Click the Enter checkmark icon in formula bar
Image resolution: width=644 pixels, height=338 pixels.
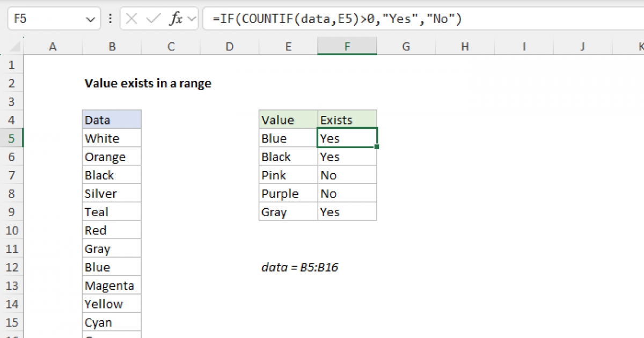pyautogui.click(x=153, y=19)
